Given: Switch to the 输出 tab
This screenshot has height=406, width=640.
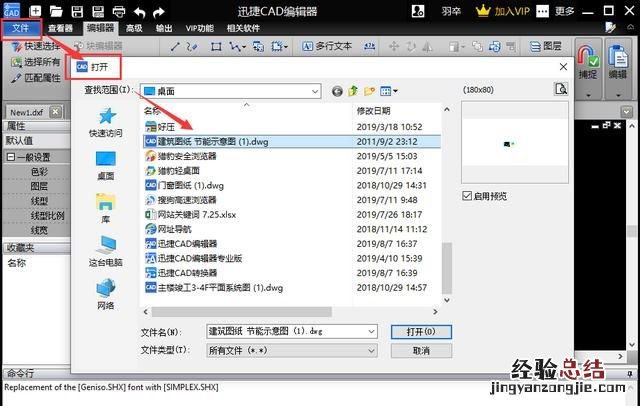Looking at the screenshot, I should pos(164,28).
